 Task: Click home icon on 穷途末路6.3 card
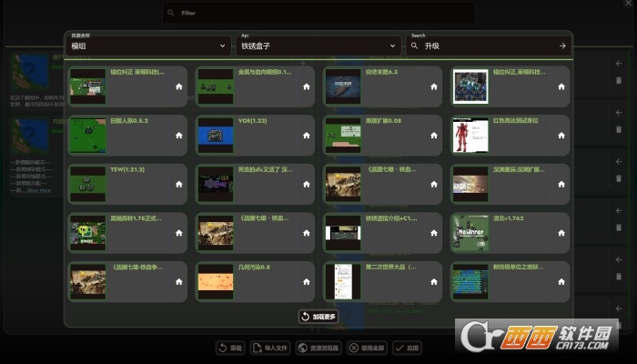click(x=433, y=86)
